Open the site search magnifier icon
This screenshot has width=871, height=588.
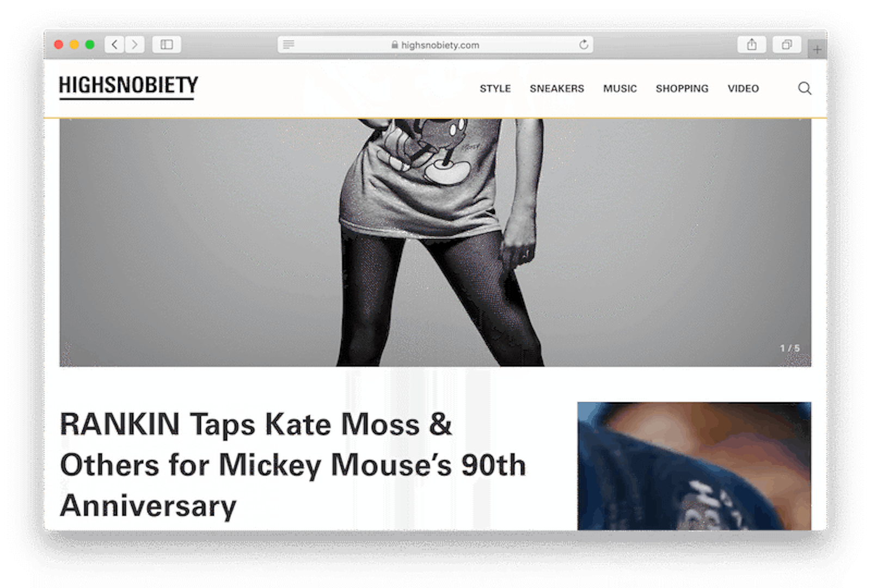(805, 88)
